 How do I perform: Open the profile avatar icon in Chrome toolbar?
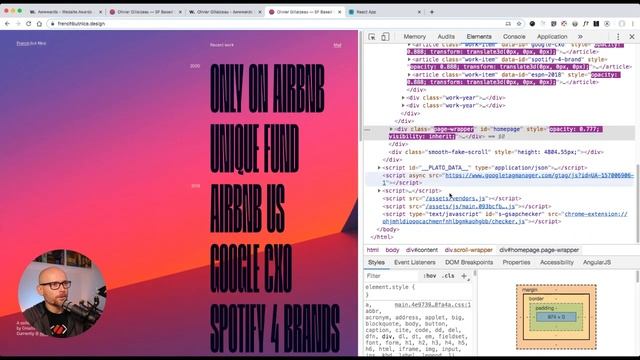(622, 24)
